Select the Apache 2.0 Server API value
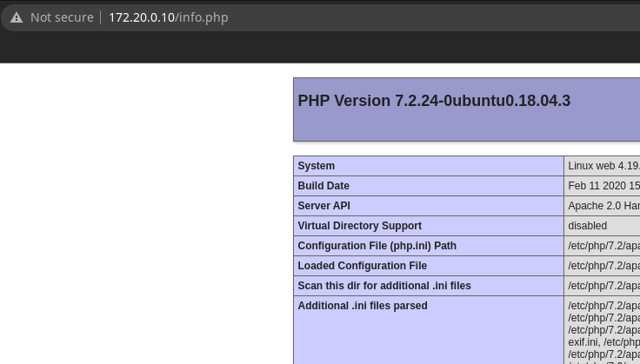 603,206
